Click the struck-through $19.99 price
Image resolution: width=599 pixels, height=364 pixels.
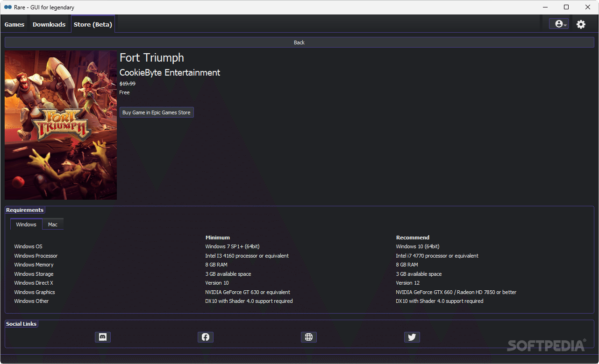(128, 84)
